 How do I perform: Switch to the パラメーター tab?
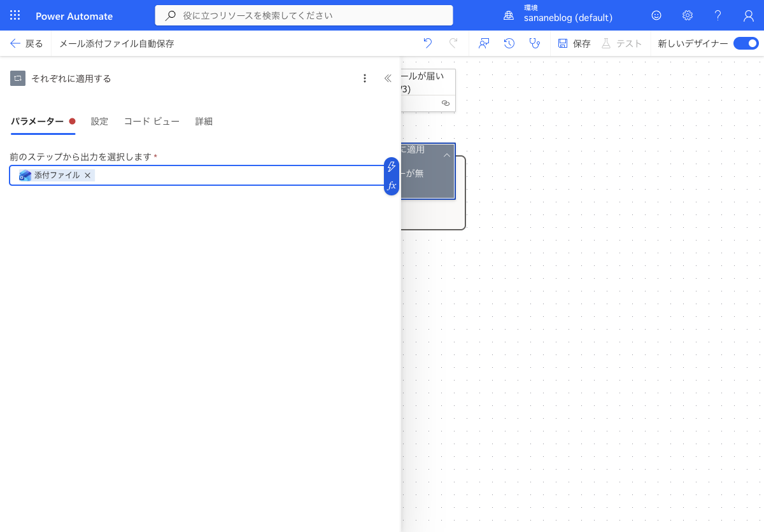pyautogui.click(x=43, y=122)
